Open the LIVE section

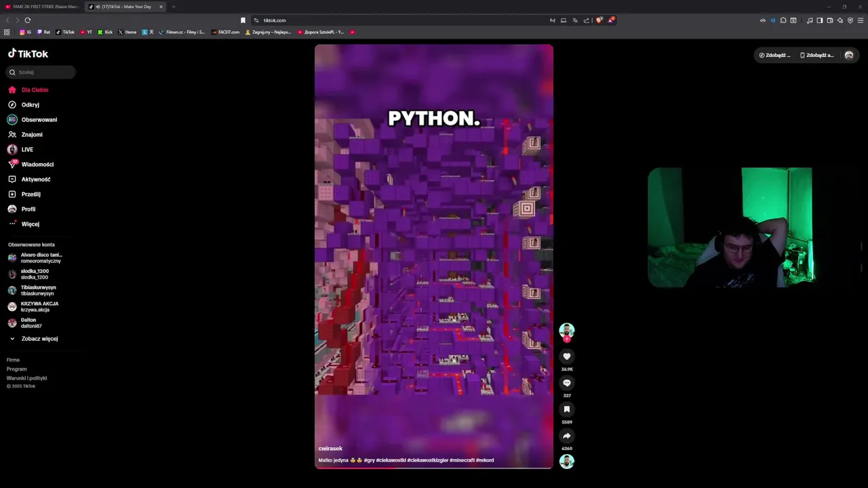[20, 149]
